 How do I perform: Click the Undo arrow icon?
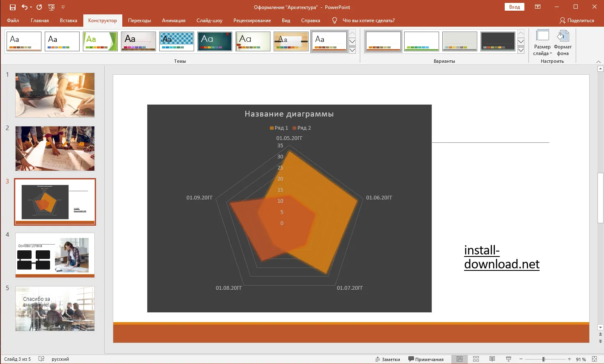click(x=25, y=7)
